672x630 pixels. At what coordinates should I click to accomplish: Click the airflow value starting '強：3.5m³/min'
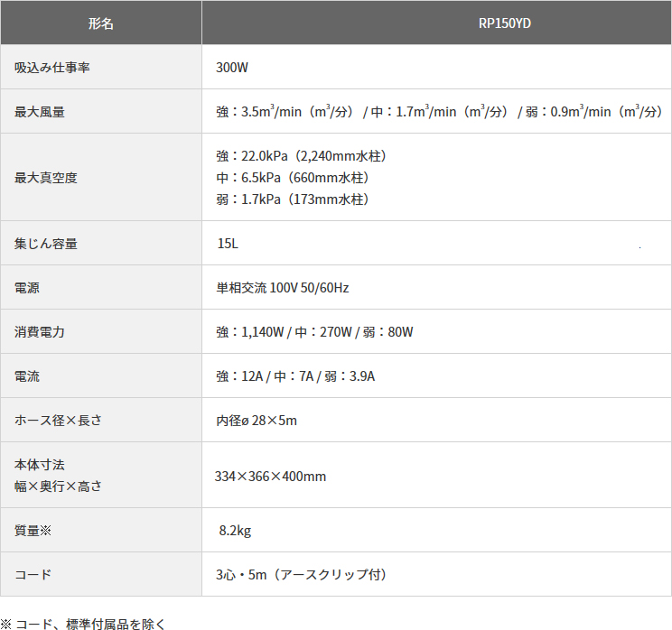439,111
